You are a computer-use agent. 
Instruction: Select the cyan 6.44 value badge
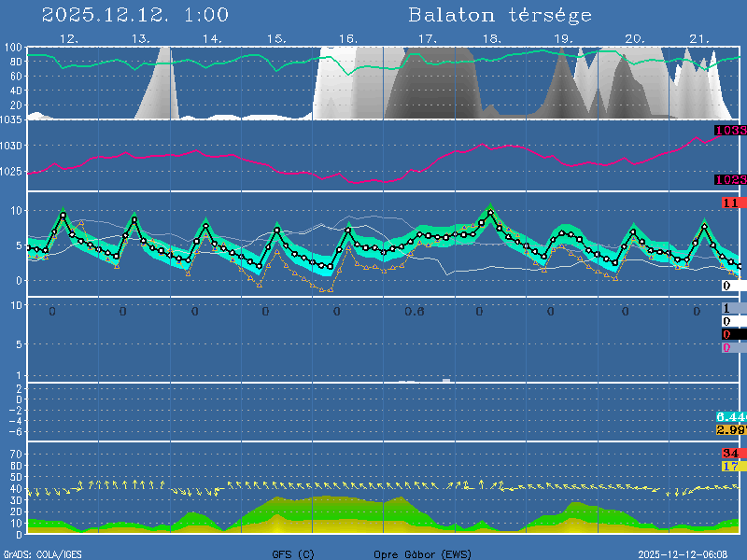click(730, 416)
